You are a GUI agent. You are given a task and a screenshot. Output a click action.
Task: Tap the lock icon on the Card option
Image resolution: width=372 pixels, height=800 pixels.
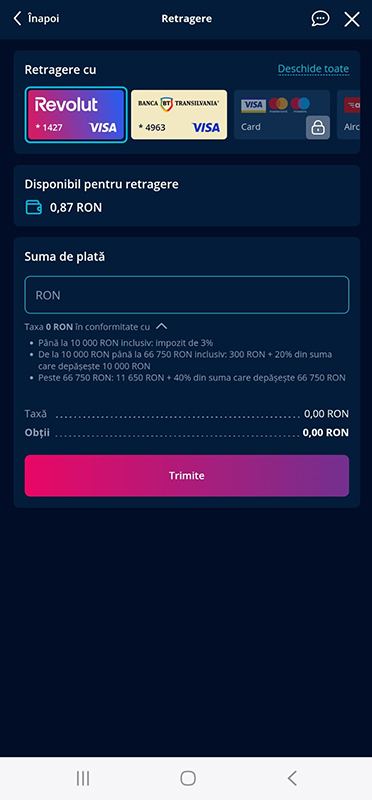(318, 128)
